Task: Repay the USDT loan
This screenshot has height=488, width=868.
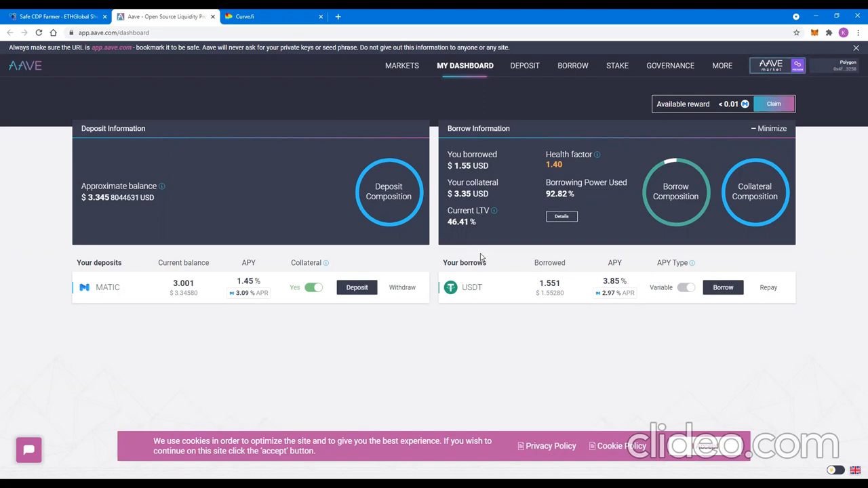Action: 768,287
